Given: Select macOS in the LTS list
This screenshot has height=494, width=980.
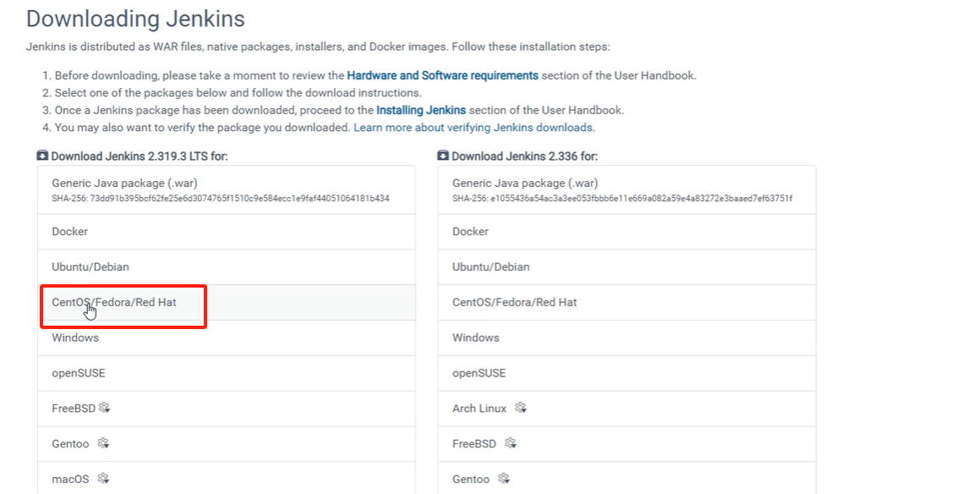Looking at the screenshot, I should tap(227, 479).
